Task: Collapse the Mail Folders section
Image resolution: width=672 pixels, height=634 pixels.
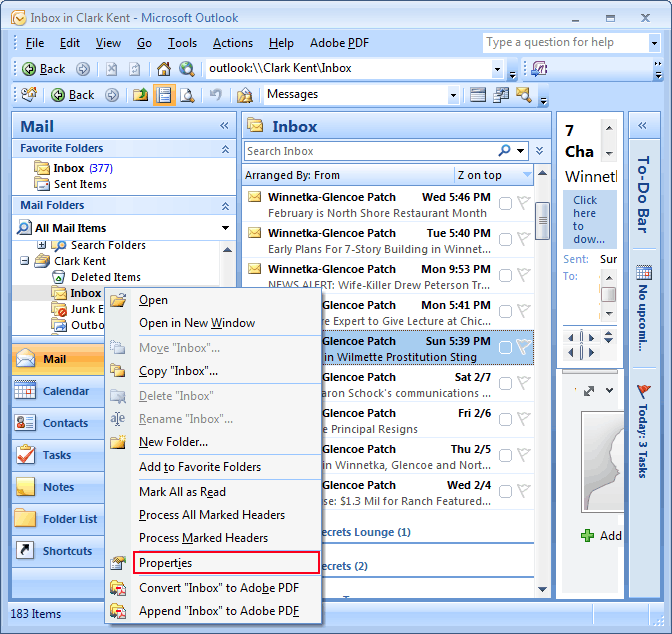Action: (225, 206)
